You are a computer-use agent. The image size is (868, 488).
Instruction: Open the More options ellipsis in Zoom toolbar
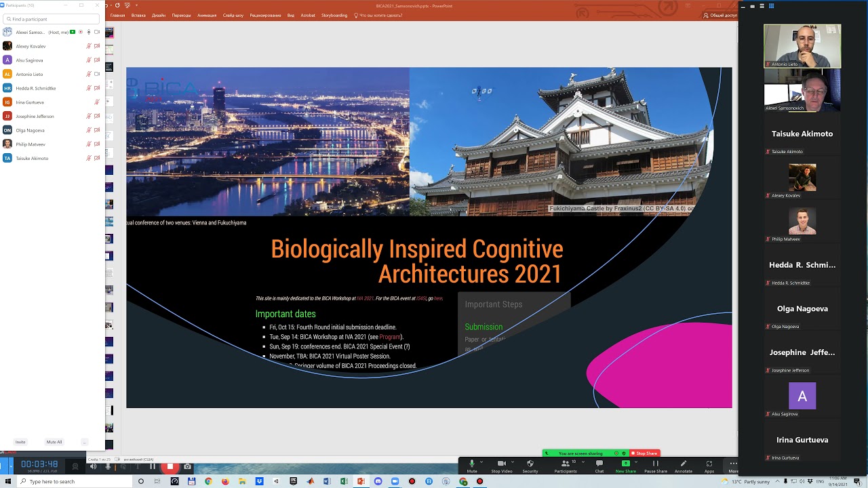[x=733, y=464]
